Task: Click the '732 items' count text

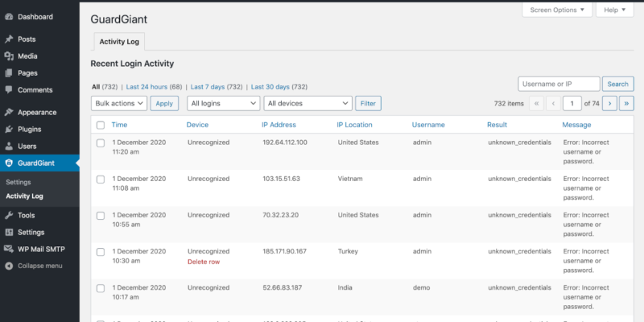Action: [509, 104]
